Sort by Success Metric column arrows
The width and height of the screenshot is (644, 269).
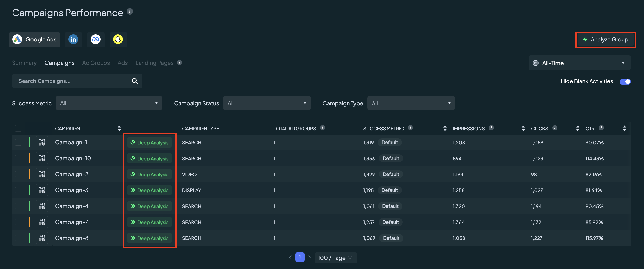[x=445, y=128]
